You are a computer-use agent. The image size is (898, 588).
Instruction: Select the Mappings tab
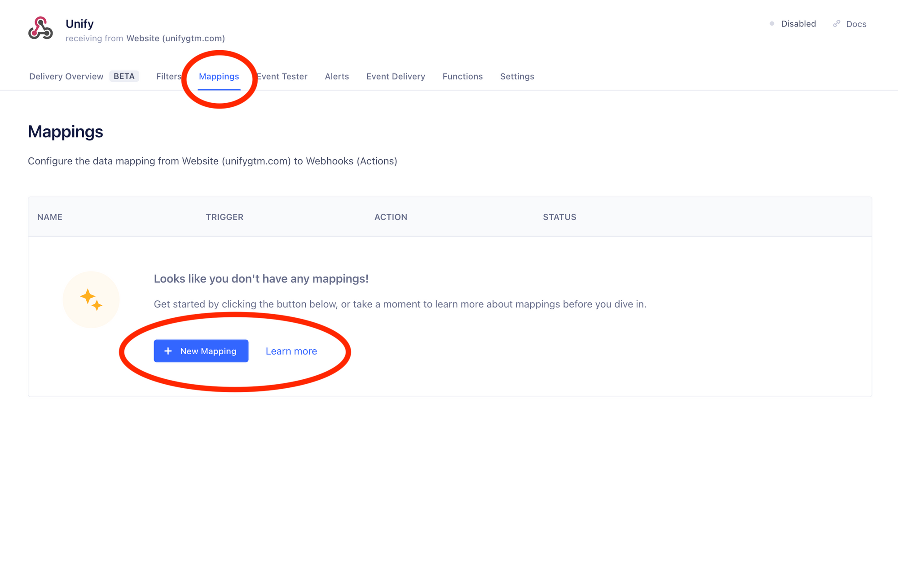219,76
